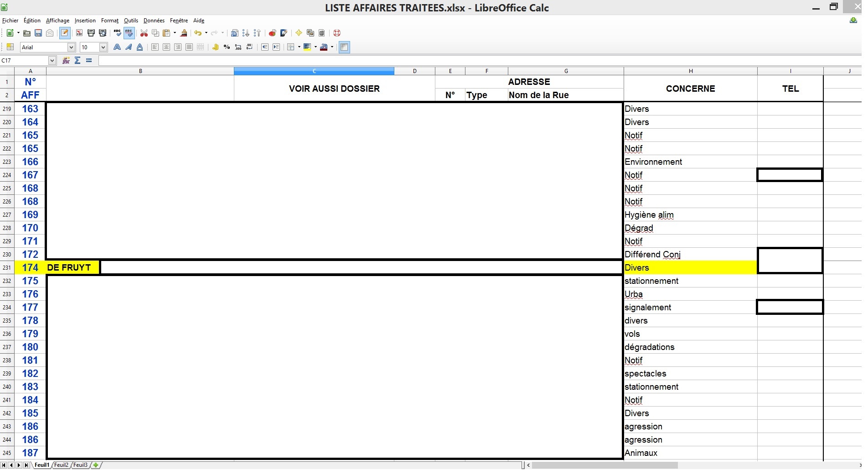The image size is (868, 470).
Task: Open the font name dropdown
Action: (x=71, y=47)
